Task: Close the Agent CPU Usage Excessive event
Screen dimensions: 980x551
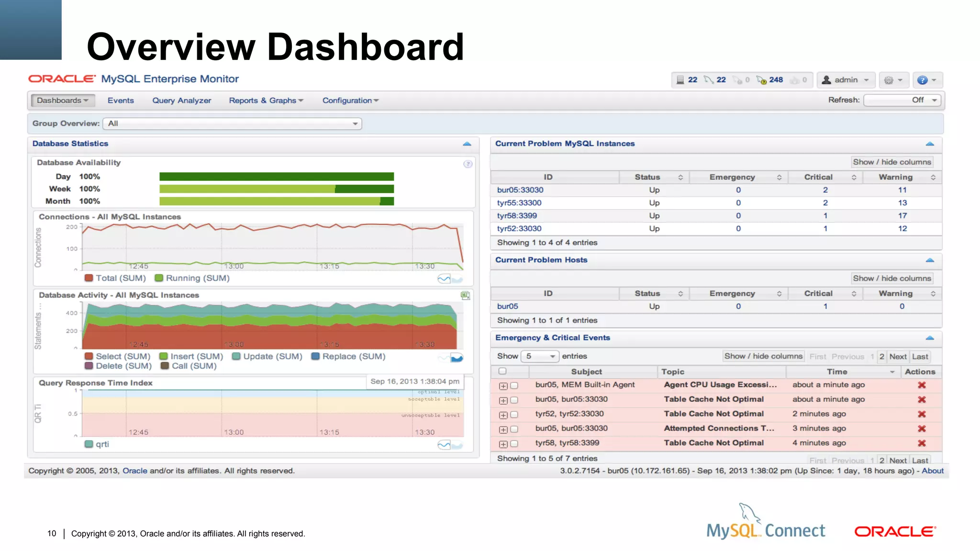Action: pyautogui.click(x=922, y=385)
